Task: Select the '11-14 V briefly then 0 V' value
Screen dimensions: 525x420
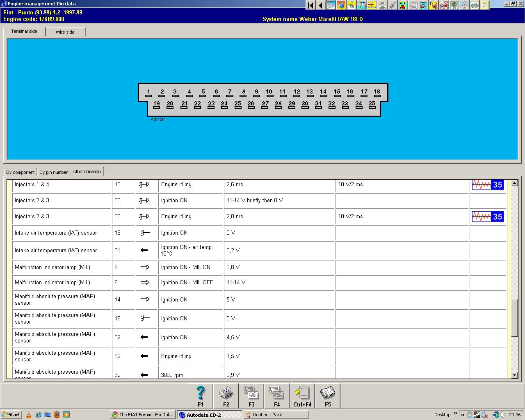Action: click(255, 201)
